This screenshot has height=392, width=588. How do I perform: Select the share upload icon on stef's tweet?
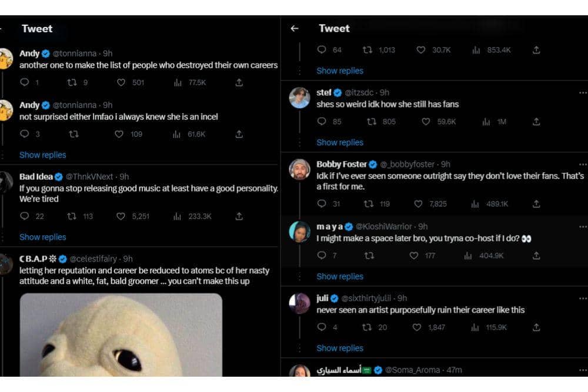click(536, 122)
